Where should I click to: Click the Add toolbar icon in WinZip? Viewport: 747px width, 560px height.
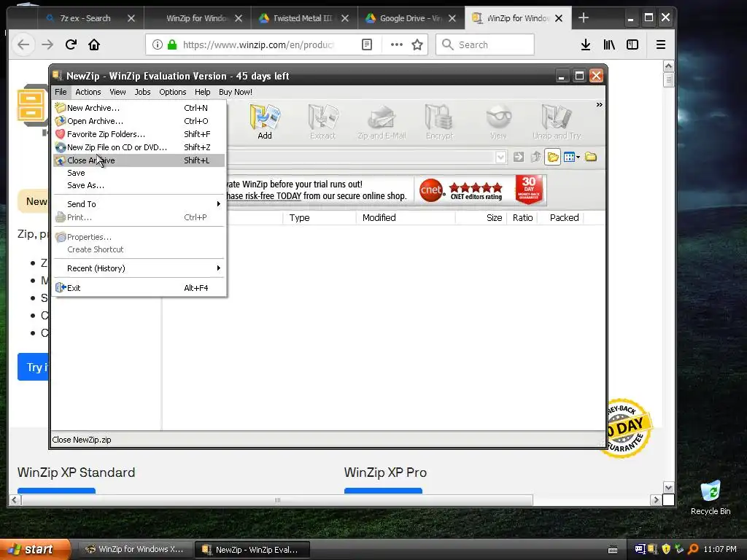click(x=264, y=122)
